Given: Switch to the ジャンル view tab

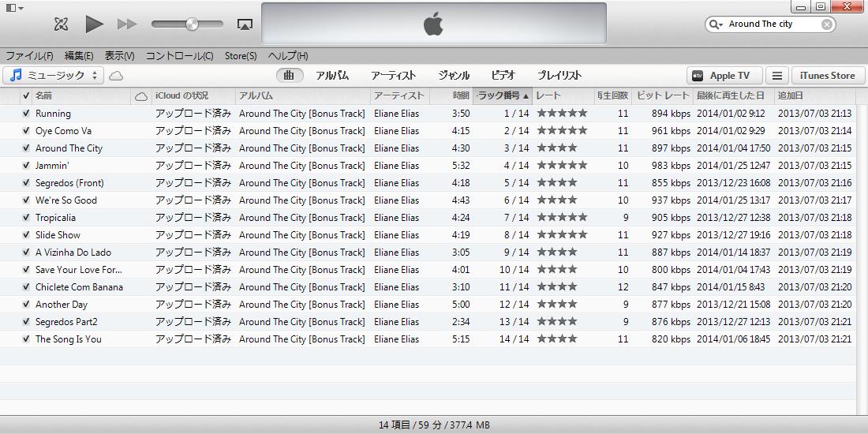Looking at the screenshot, I should 454,76.
